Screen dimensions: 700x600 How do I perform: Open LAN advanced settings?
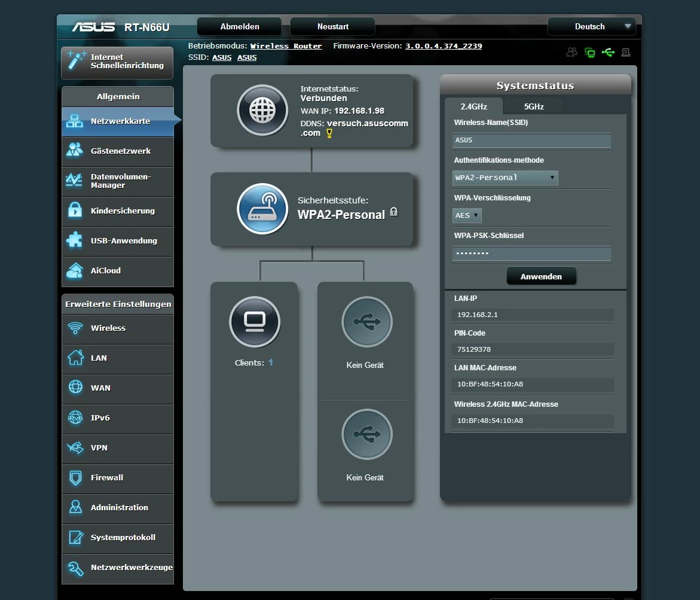118,358
